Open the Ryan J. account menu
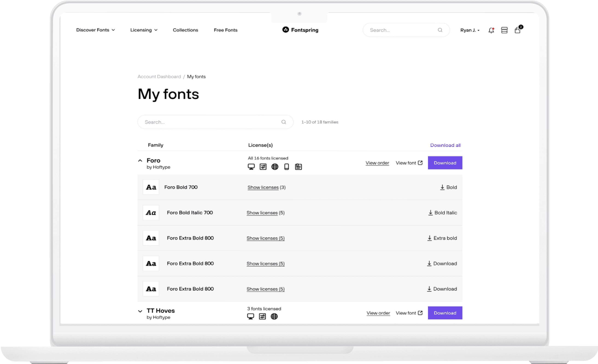598x364 pixels. (470, 30)
